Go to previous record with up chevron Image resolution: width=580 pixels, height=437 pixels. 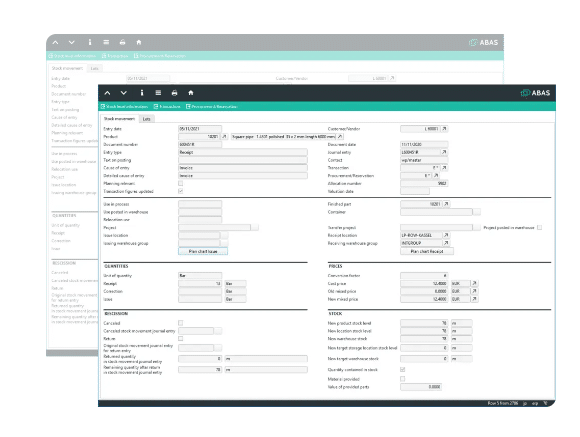coord(107,93)
